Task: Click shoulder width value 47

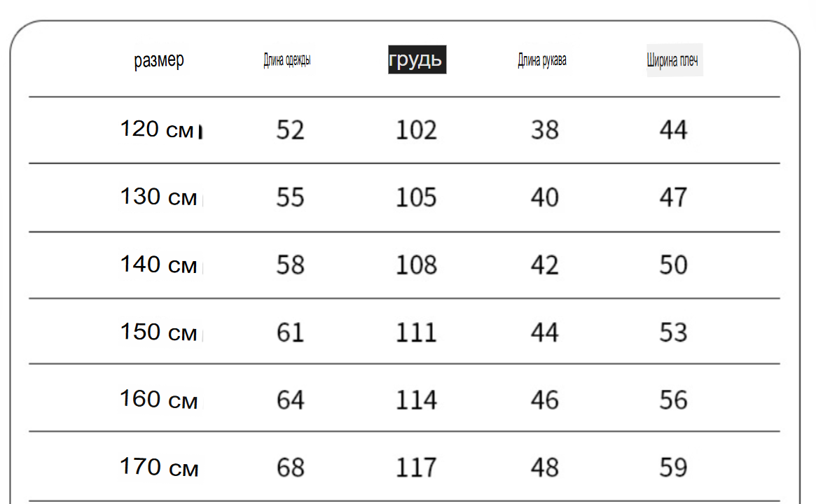Action: coord(673,197)
